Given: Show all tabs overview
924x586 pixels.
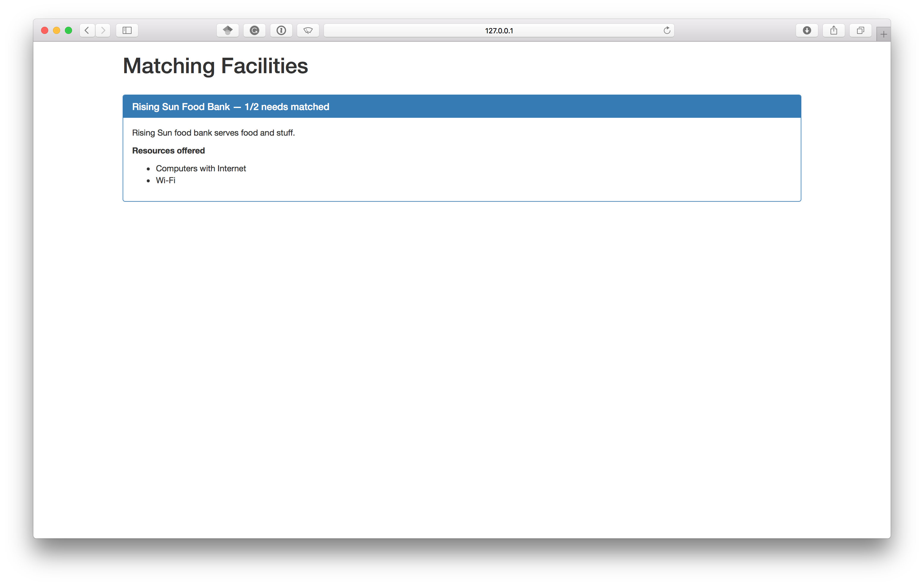Looking at the screenshot, I should click(x=860, y=30).
